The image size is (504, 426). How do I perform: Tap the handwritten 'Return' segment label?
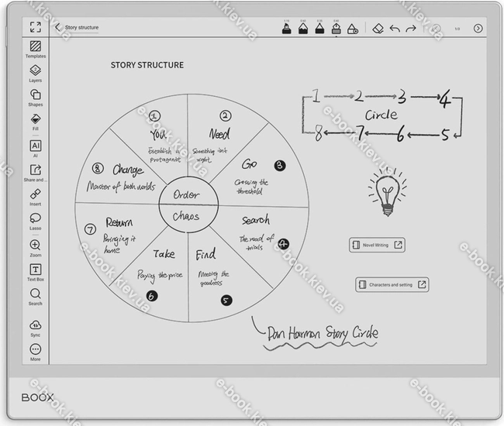coord(119,222)
